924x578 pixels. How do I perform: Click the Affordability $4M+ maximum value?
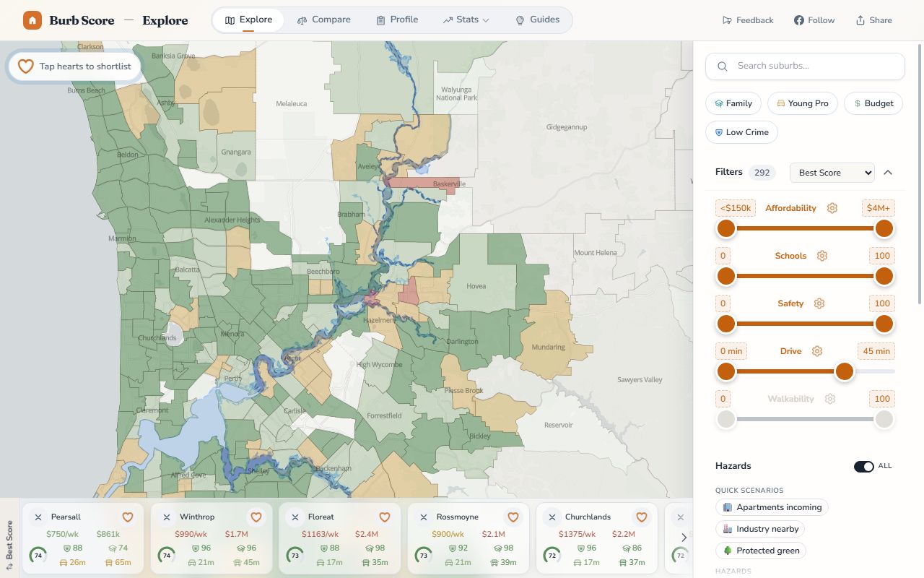tap(879, 208)
